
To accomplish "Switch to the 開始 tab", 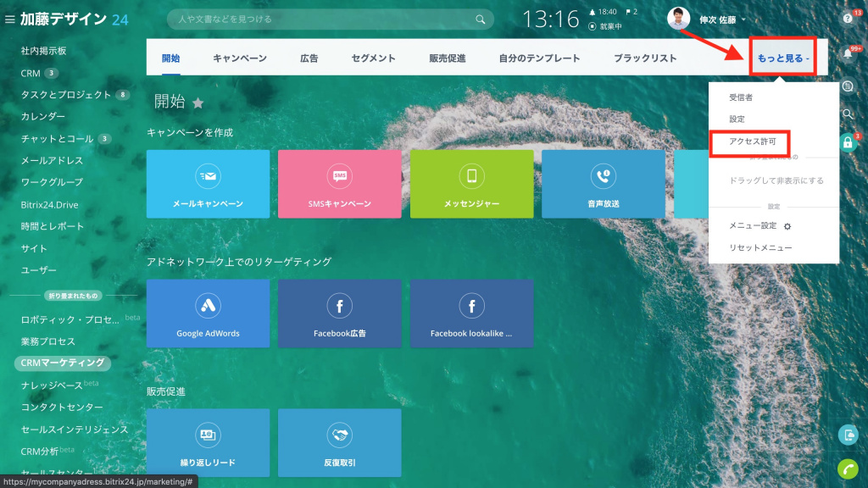I will [x=170, y=58].
